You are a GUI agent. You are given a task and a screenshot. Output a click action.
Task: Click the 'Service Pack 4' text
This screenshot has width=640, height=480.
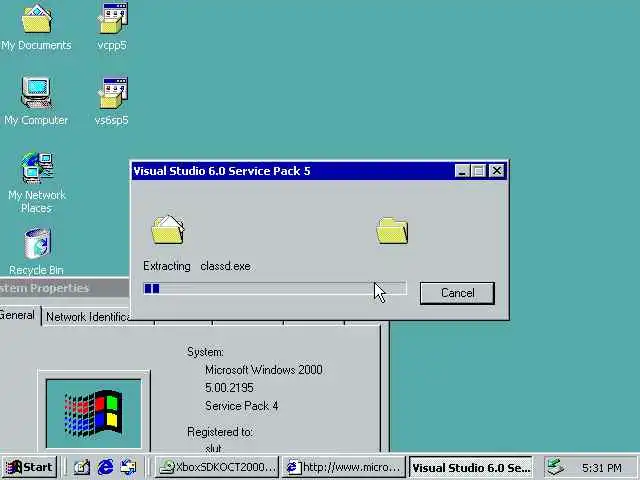(x=242, y=406)
